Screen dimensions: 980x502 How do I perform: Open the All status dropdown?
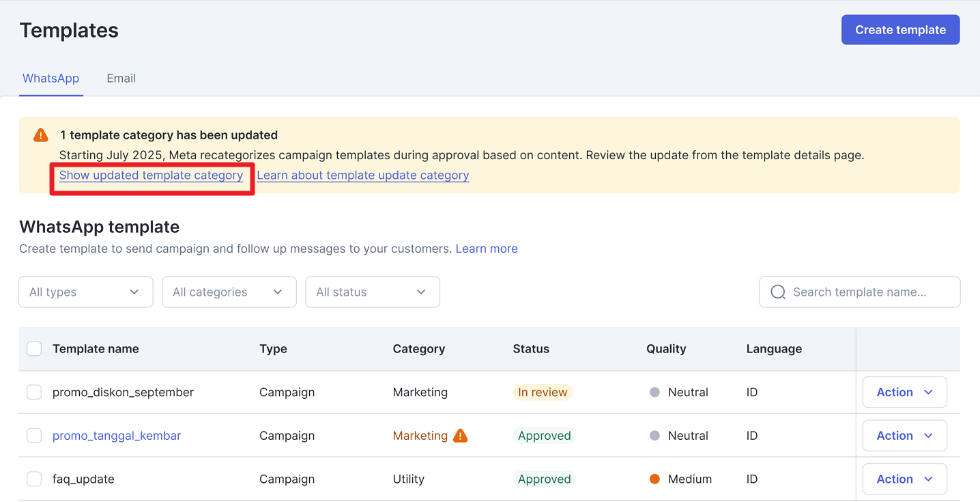click(372, 292)
